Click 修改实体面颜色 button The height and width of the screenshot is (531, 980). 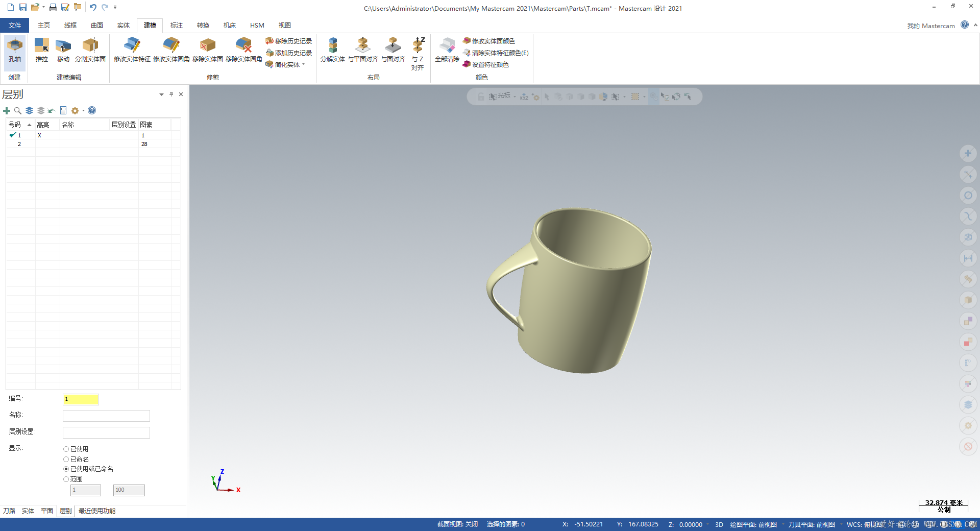(x=489, y=41)
